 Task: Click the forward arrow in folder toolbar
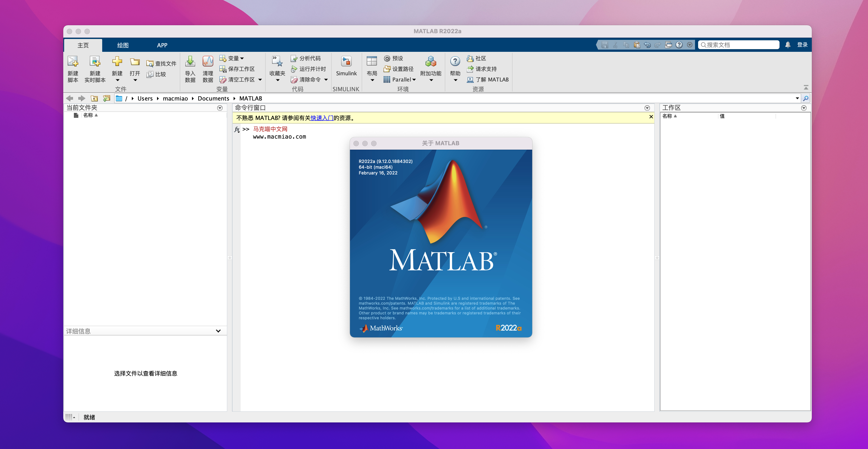[82, 99]
